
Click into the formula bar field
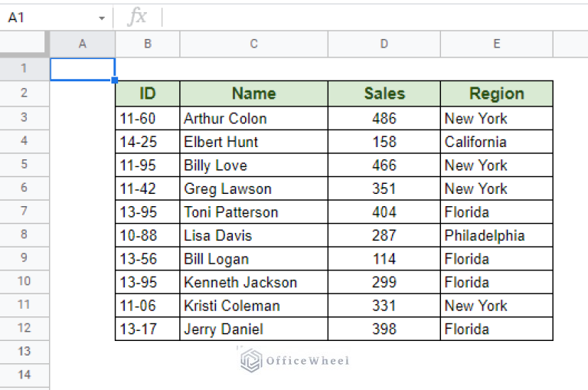pyautogui.click(x=367, y=17)
